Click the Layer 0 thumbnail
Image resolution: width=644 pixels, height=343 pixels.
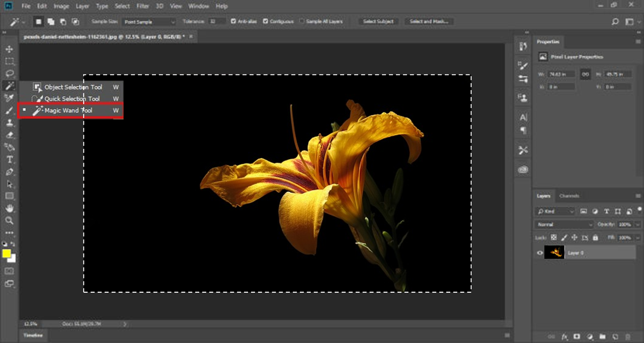[x=554, y=253]
